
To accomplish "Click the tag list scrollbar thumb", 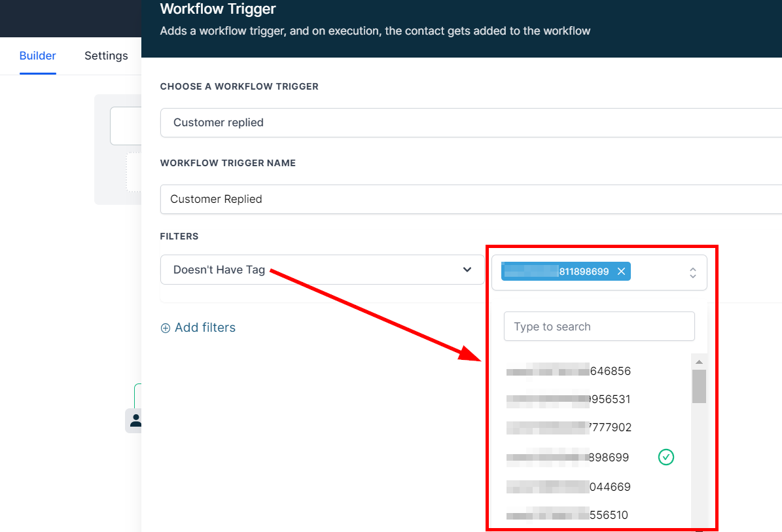I will [699, 386].
